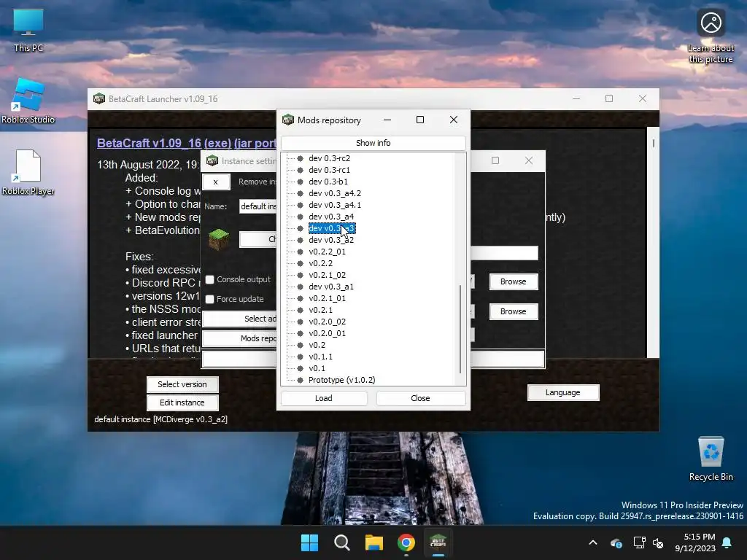Image resolution: width=747 pixels, height=560 pixels.
Task: Click the x Remove instance button
Action: pyautogui.click(x=216, y=182)
